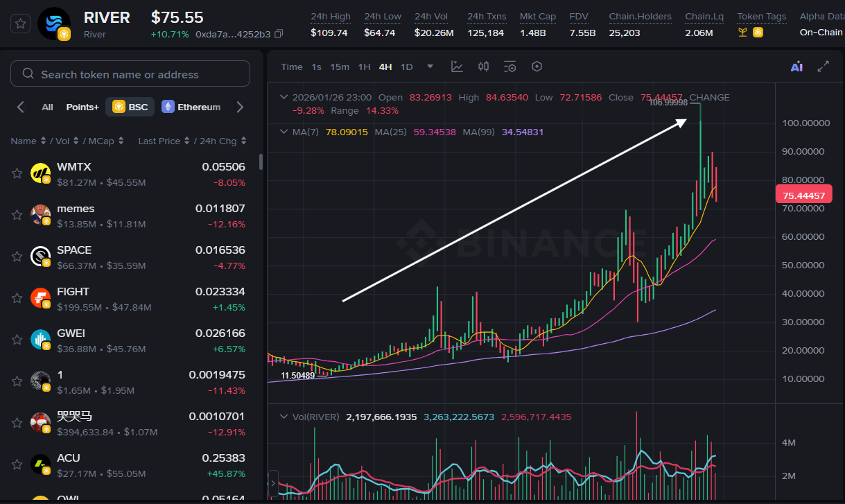Open the SPACE token logo
This screenshot has width=845, height=504.
(x=41, y=257)
